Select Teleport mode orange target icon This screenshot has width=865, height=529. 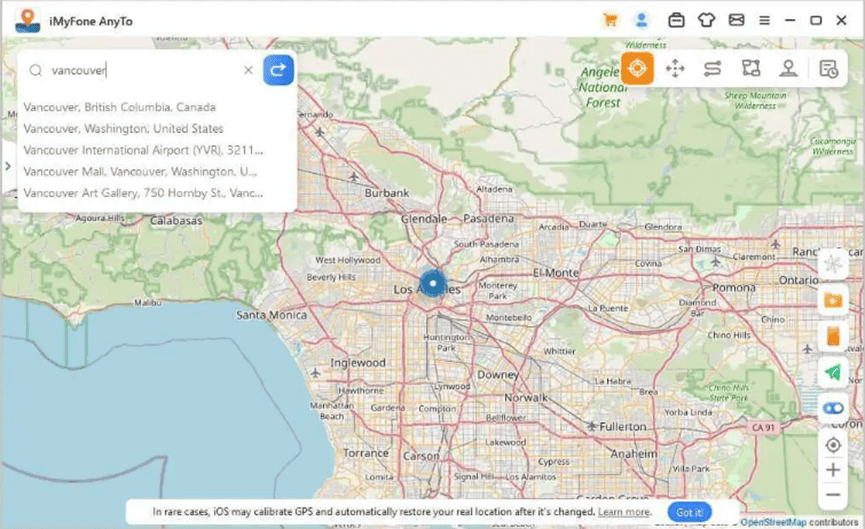pos(637,68)
